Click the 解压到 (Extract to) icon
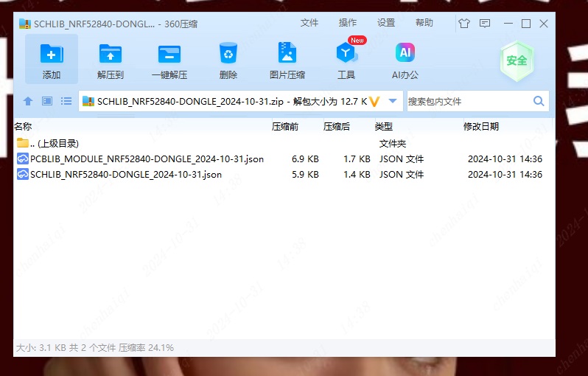 tap(111, 54)
